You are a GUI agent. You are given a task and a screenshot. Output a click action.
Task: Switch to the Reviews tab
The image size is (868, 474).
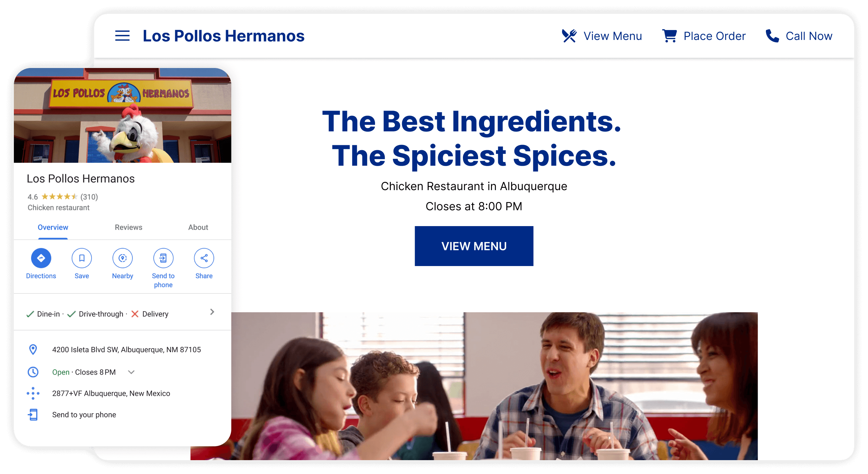point(129,227)
